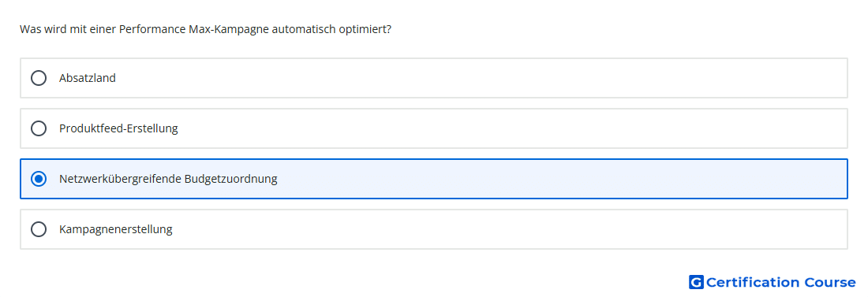Click the answer box containing Kampagnenerstellung
The image size is (868, 297).
click(x=434, y=229)
